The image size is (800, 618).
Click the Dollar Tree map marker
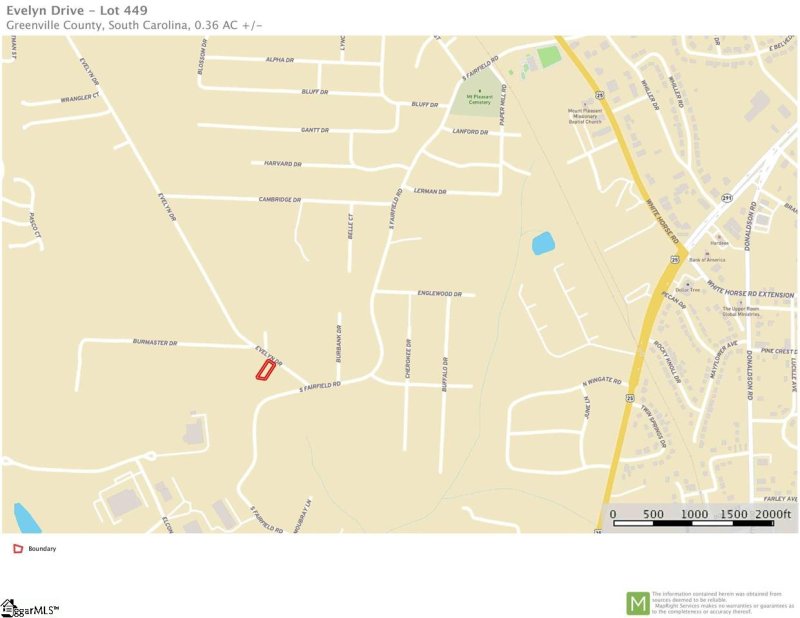(x=687, y=285)
